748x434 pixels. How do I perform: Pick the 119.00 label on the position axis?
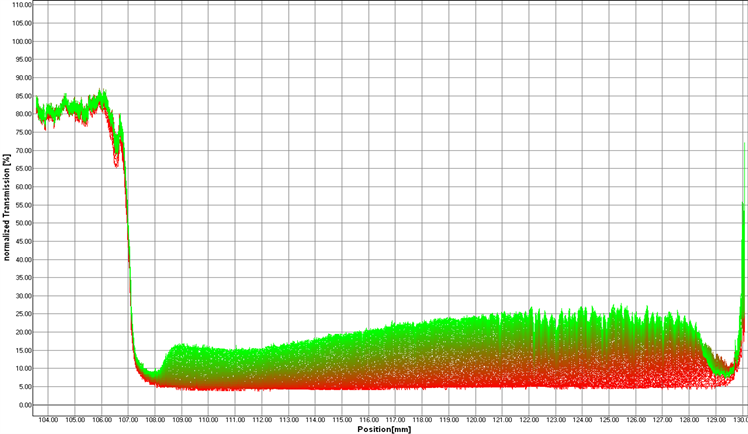(x=447, y=419)
